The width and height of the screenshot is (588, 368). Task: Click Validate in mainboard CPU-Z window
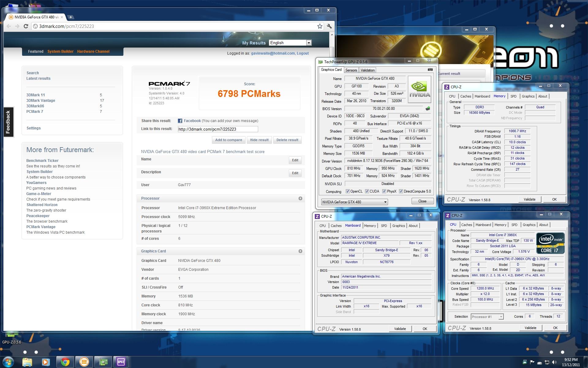pos(400,329)
